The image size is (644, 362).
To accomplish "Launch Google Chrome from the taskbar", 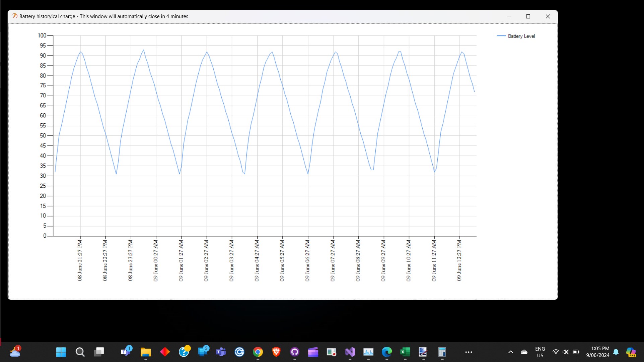I will 258,352.
